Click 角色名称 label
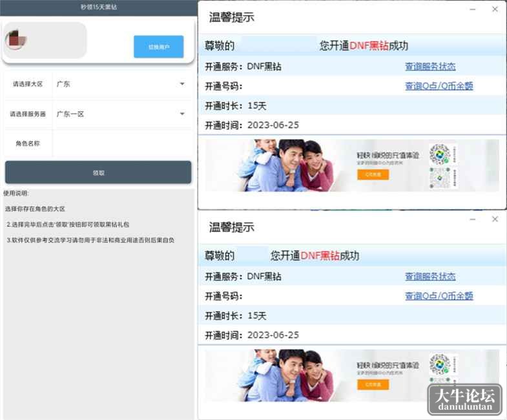 pyautogui.click(x=28, y=143)
